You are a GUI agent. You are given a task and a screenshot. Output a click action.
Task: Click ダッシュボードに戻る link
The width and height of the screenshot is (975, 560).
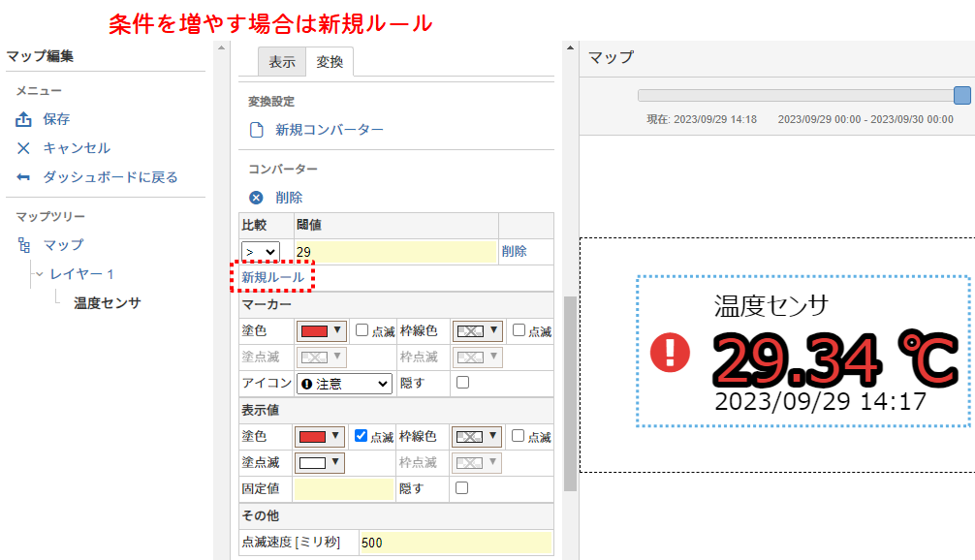point(110,177)
